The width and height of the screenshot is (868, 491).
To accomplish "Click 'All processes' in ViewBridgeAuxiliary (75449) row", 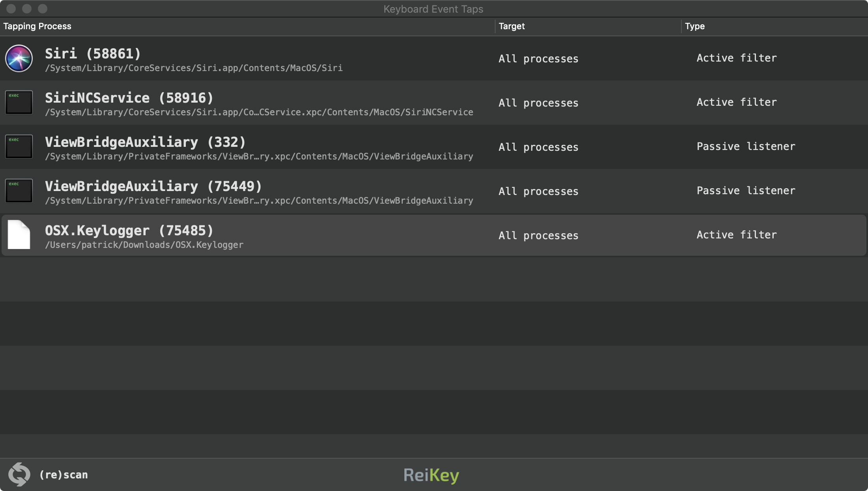I will (x=539, y=191).
